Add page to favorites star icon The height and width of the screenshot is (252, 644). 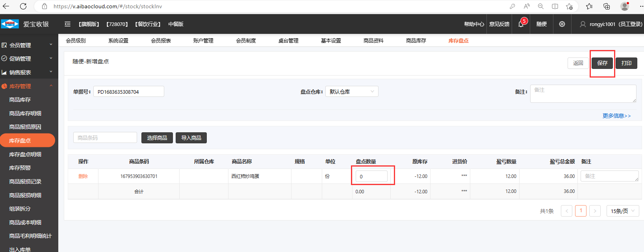[x=569, y=6]
